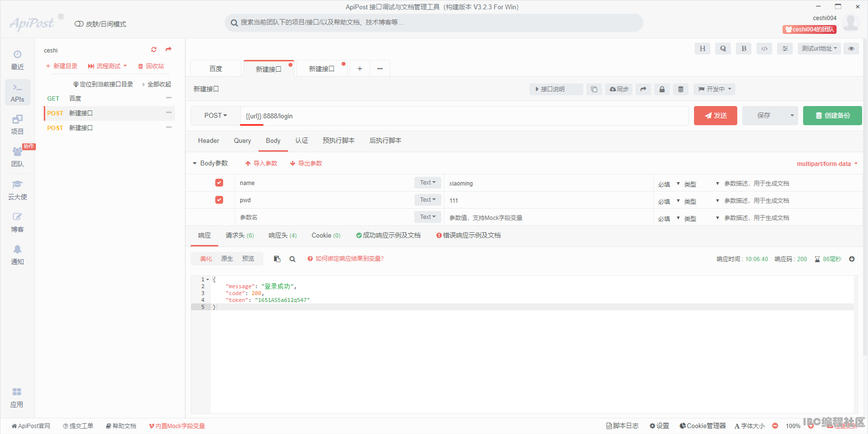The height and width of the screenshot is (434, 868).
Task: Click the copy interface icon
Action: pyautogui.click(x=594, y=89)
